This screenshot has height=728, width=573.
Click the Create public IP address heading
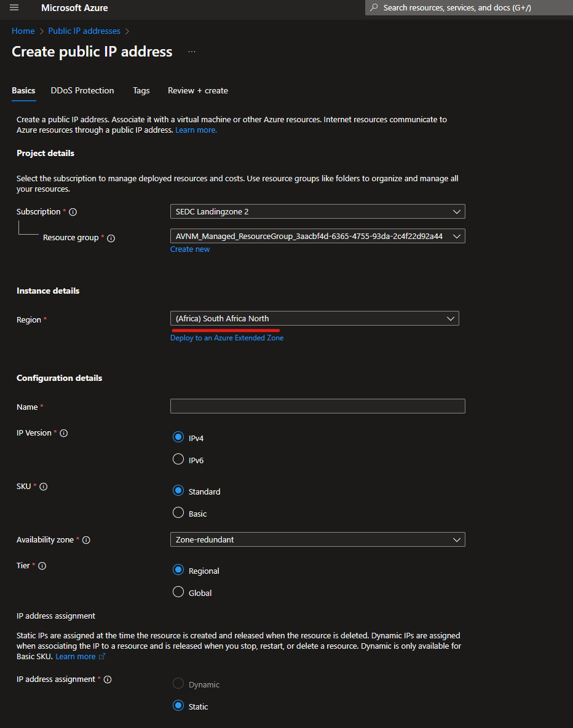(92, 52)
